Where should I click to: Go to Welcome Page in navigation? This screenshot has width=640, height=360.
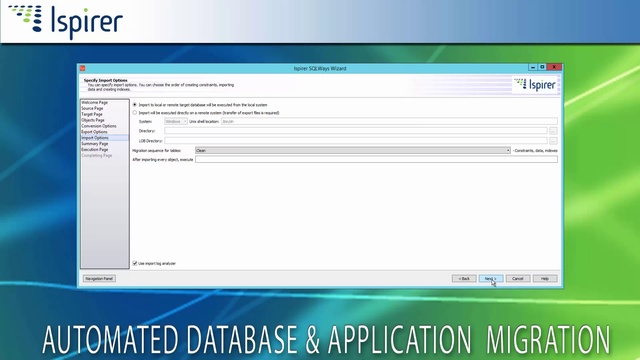coord(95,102)
